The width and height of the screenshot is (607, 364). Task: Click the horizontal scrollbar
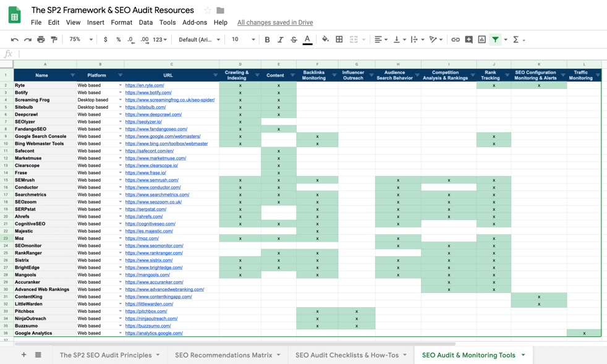[235, 344]
